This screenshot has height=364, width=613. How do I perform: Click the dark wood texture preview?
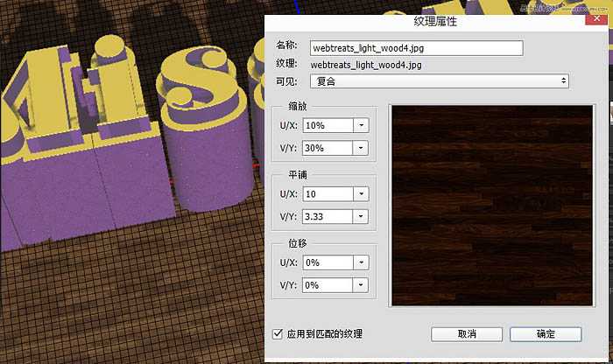pos(492,206)
